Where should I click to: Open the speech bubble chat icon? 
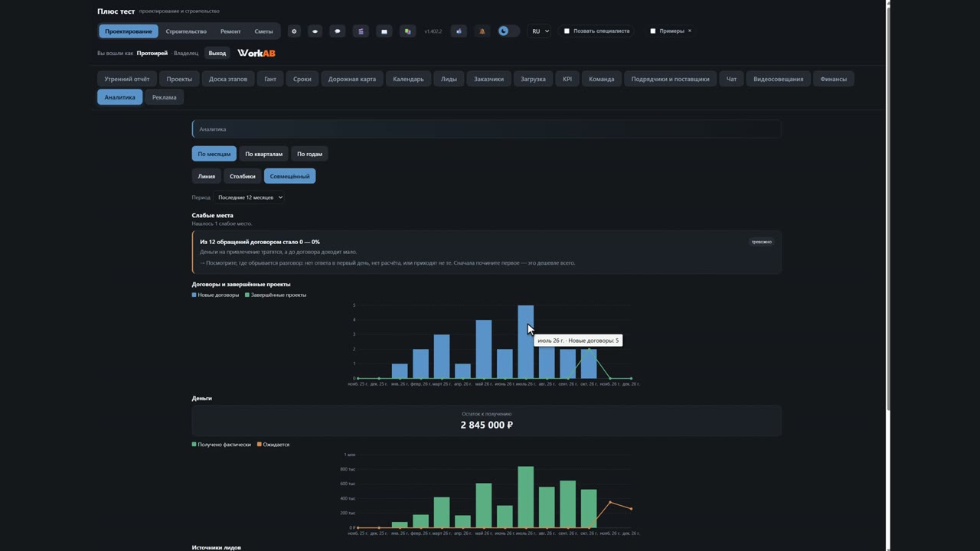(x=338, y=31)
